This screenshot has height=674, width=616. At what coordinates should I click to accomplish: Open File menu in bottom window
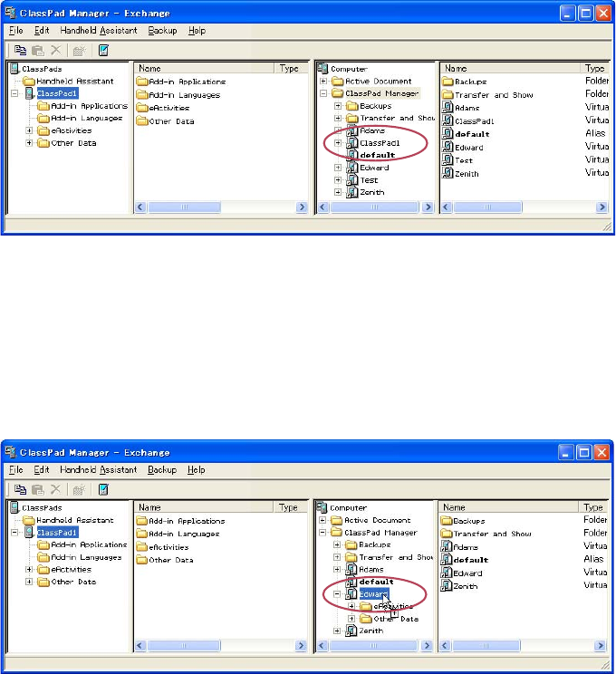click(16, 470)
